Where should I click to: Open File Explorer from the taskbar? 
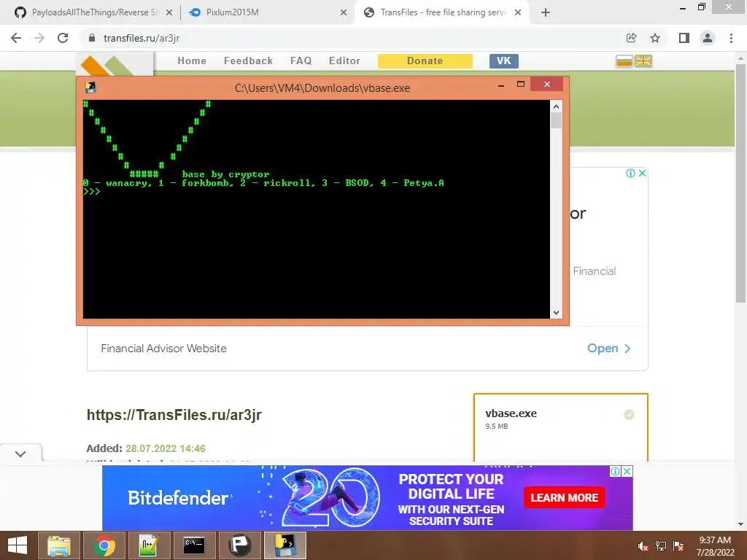coord(59,545)
